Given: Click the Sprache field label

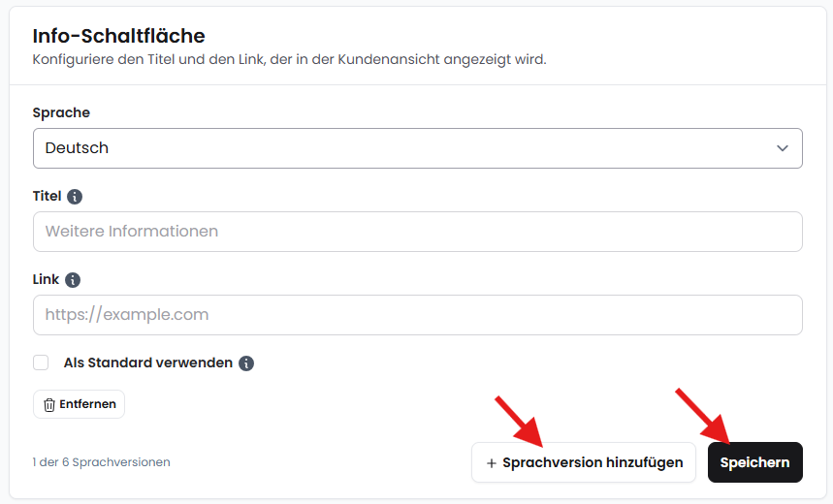Looking at the screenshot, I should pyautogui.click(x=61, y=112).
